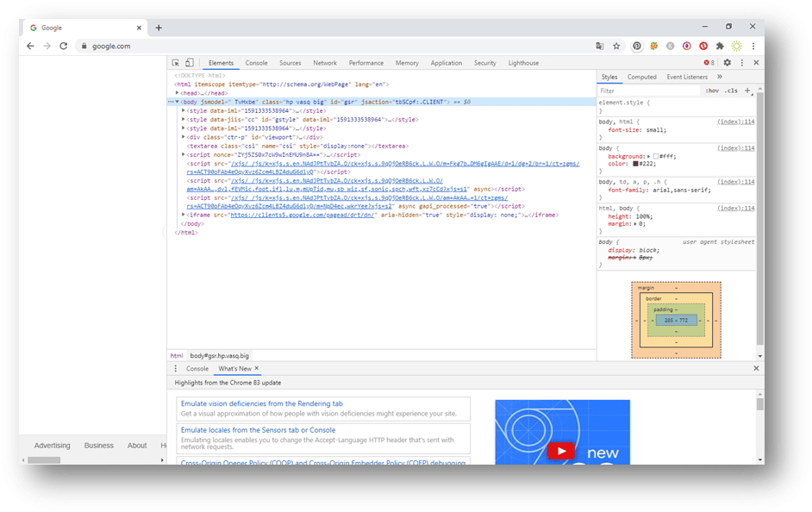Expand the head element node

point(177,93)
